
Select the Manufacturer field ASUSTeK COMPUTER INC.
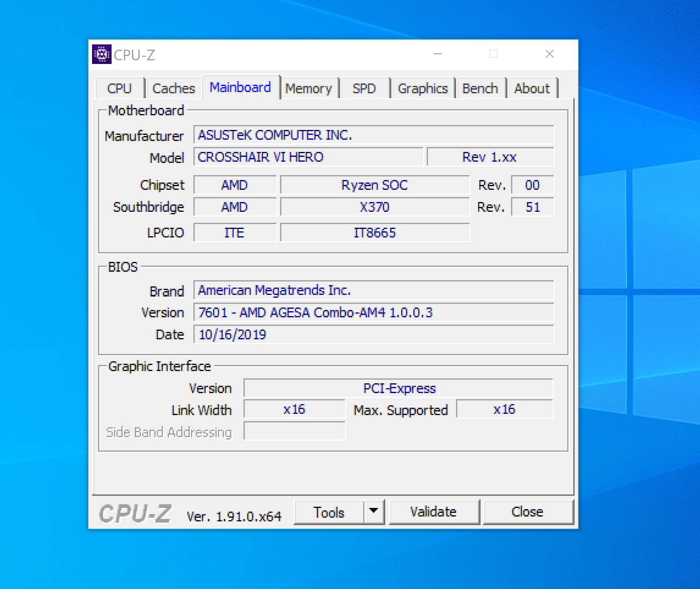pos(374,135)
